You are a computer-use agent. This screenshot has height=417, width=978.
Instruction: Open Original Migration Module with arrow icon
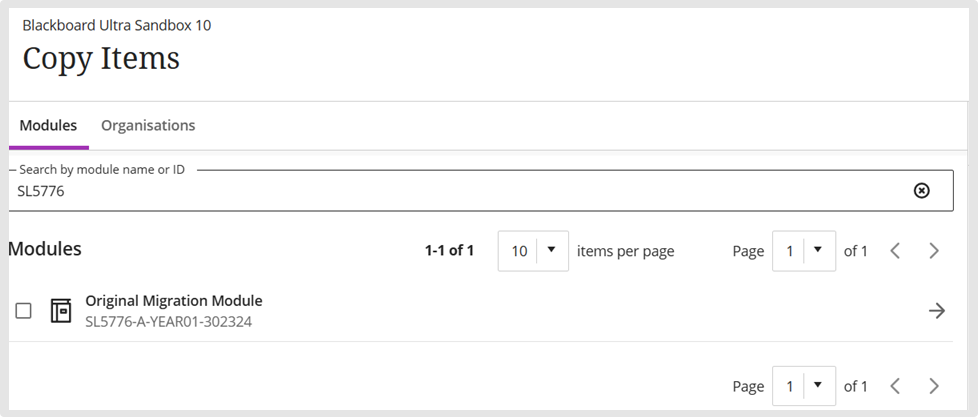click(937, 311)
